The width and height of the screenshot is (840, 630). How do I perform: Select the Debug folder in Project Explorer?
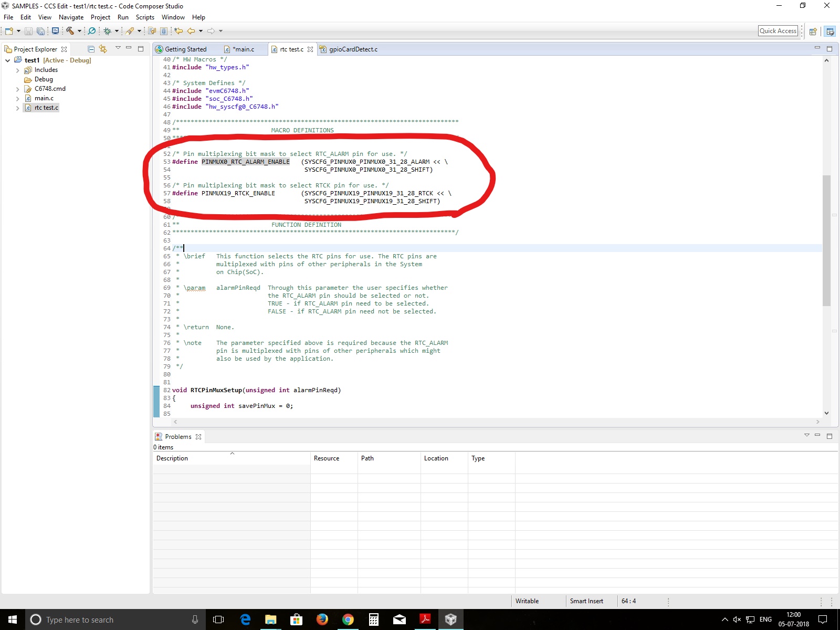(44, 79)
